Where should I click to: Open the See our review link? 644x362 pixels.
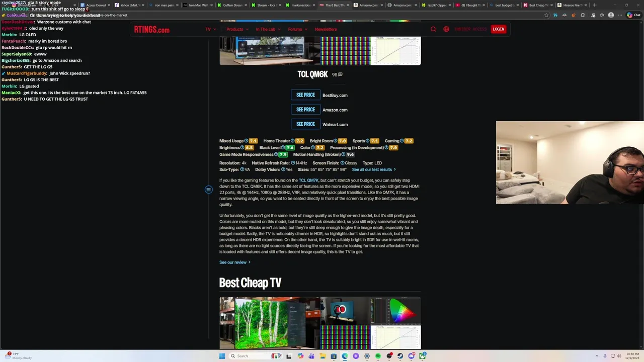(x=234, y=262)
